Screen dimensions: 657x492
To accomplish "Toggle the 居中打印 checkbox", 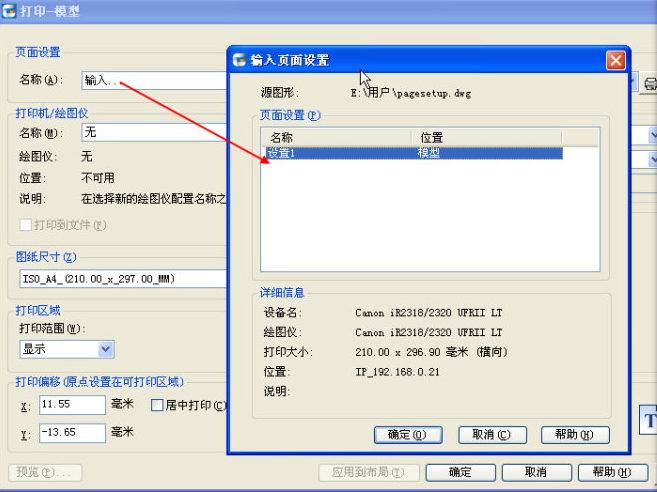I will click(x=157, y=405).
